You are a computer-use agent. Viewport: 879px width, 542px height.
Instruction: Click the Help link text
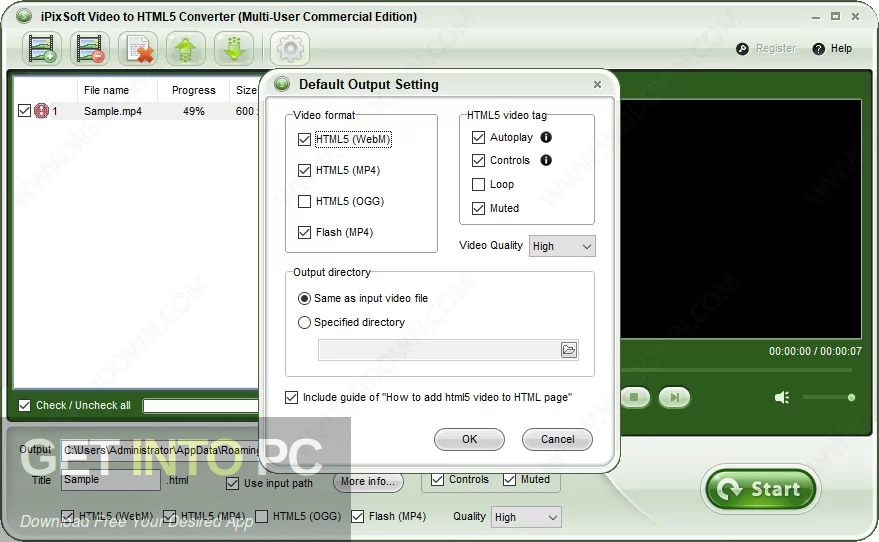coord(841,49)
